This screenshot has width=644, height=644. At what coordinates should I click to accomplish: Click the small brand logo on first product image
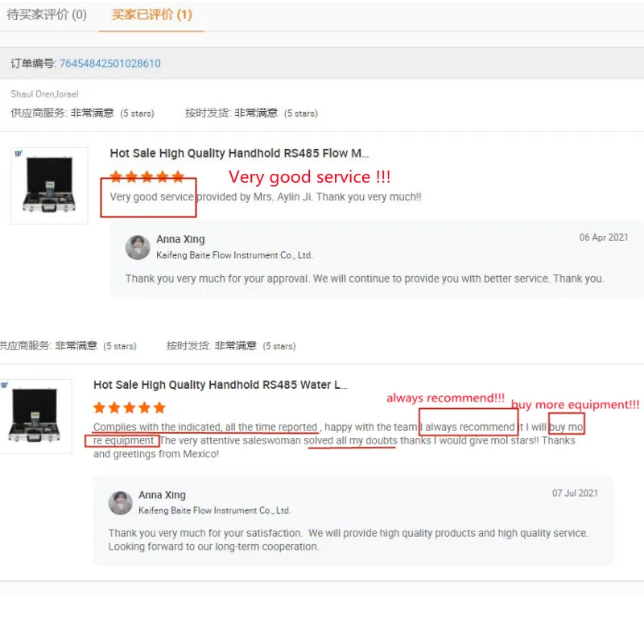tap(19, 154)
